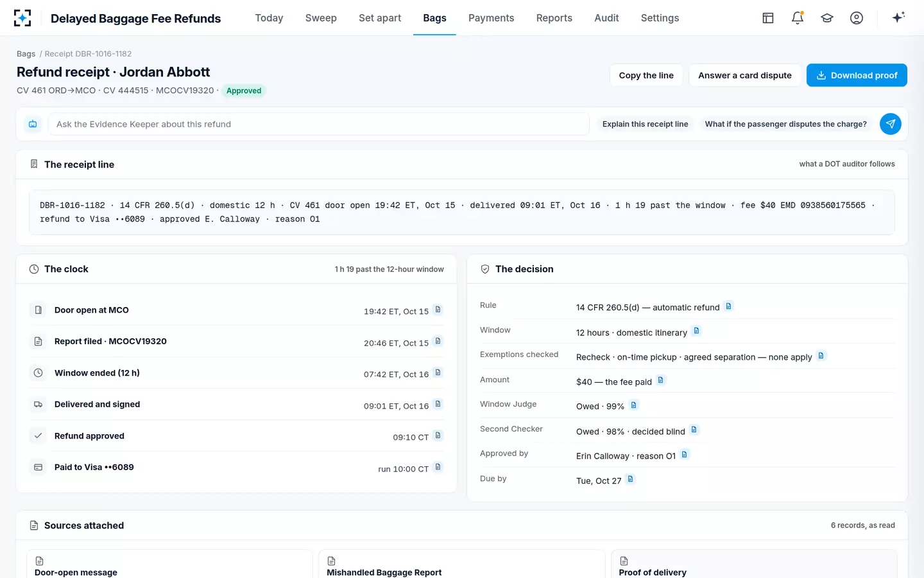The image size is (924, 578).
Task: Open source for Erin Calloway approval
Action: pos(685,455)
